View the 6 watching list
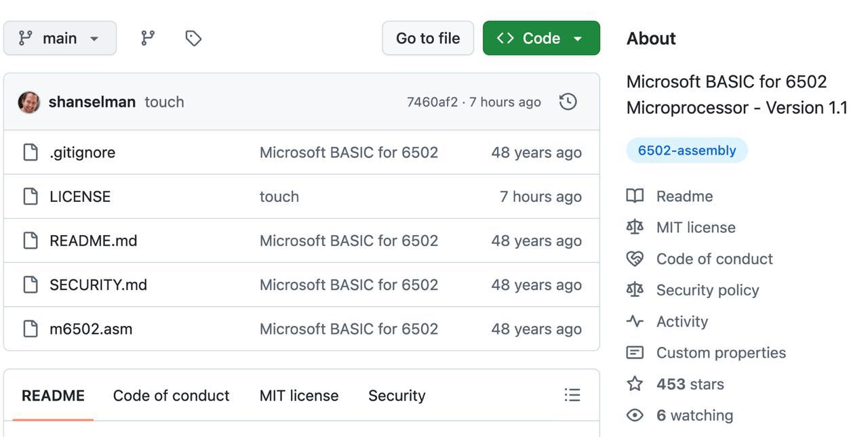868x437 pixels. coord(695,415)
